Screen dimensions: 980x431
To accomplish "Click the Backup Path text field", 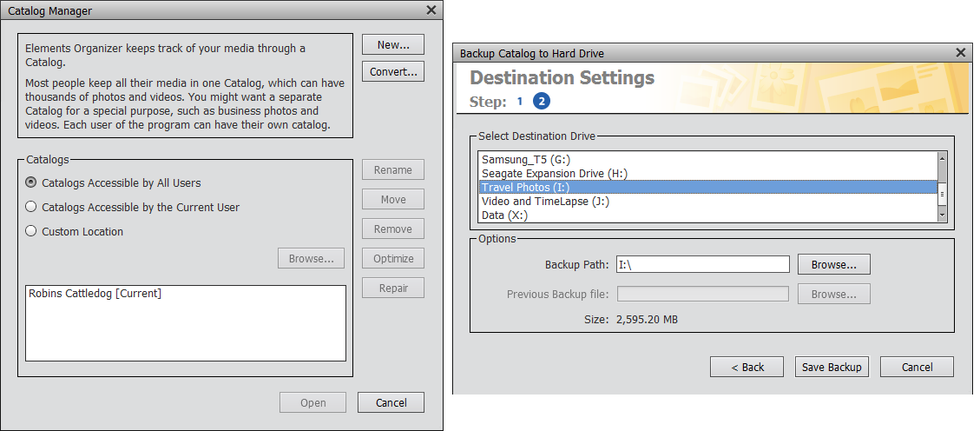I will click(x=703, y=264).
